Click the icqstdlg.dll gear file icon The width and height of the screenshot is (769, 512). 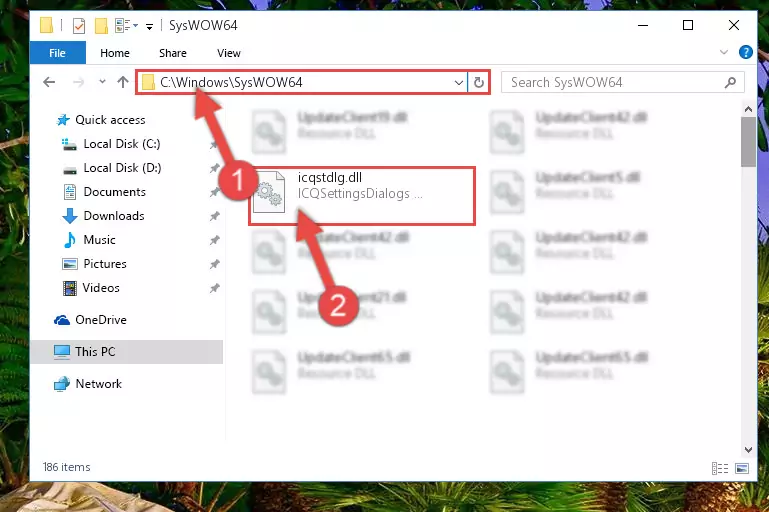[x=269, y=192]
